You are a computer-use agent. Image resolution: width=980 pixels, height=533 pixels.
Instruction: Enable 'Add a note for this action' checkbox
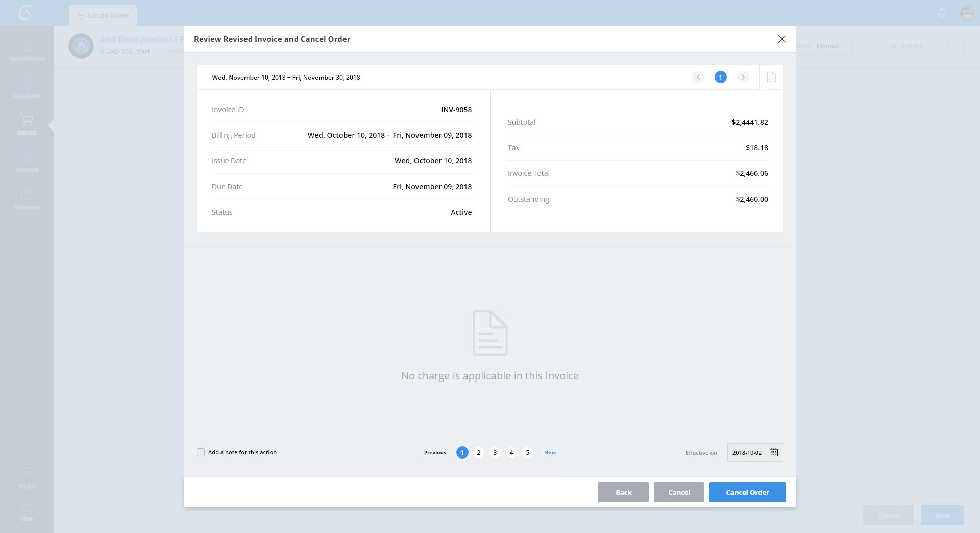click(x=201, y=452)
